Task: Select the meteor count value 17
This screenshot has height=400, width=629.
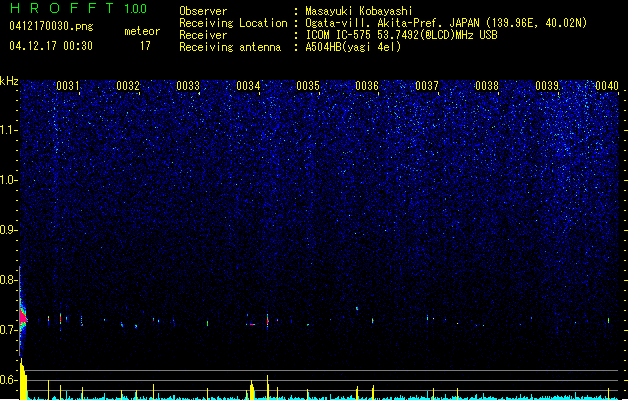Action: pyautogui.click(x=145, y=46)
